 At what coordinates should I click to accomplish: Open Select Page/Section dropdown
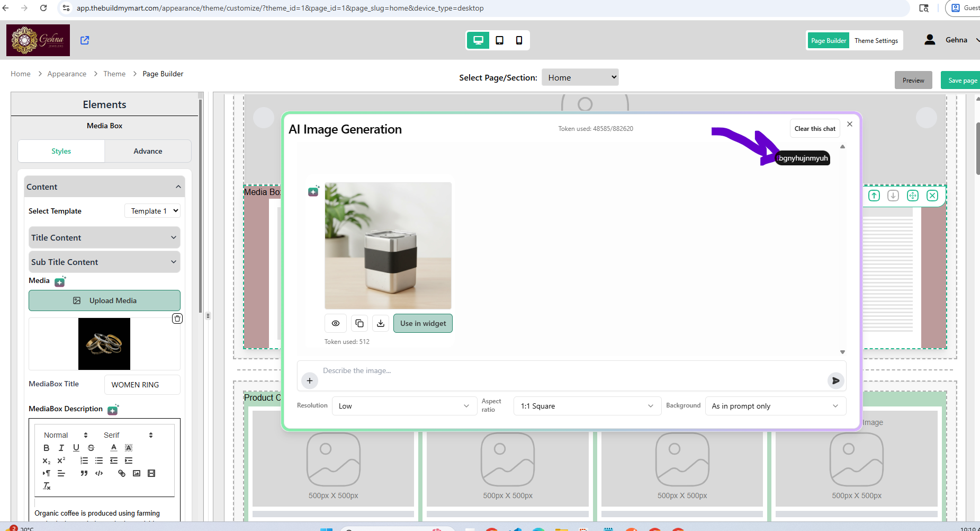(580, 77)
